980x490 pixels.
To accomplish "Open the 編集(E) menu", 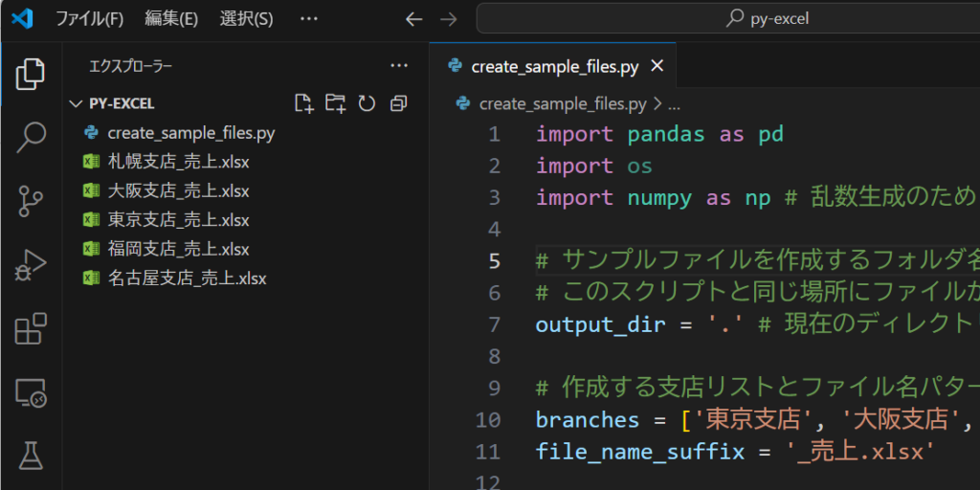I will (171, 19).
